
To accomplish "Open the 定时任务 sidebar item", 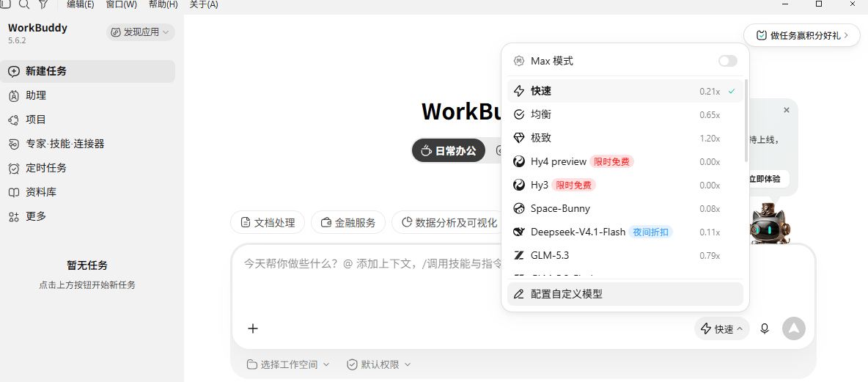I will coord(87,169).
